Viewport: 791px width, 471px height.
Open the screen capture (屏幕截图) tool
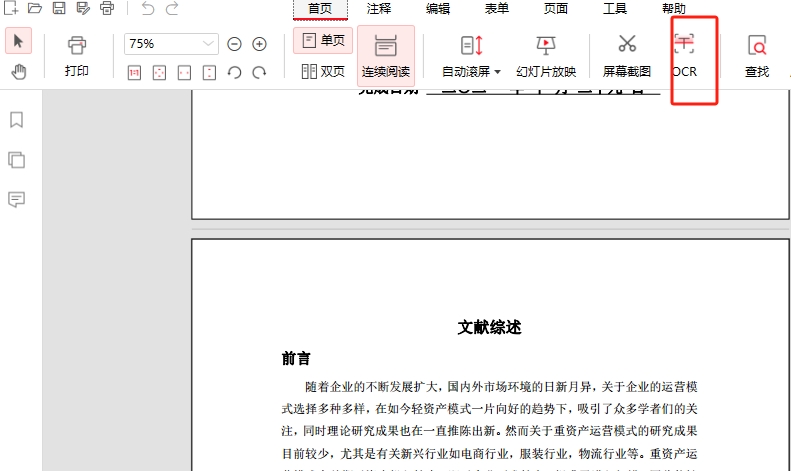pyautogui.click(x=627, y=55)
